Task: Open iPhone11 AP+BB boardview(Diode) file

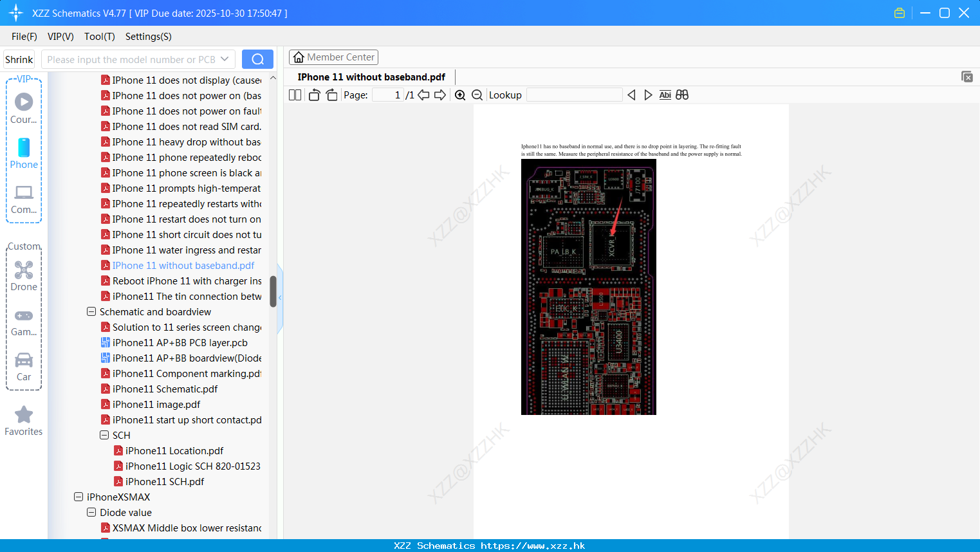Action: tap(181, 358)
